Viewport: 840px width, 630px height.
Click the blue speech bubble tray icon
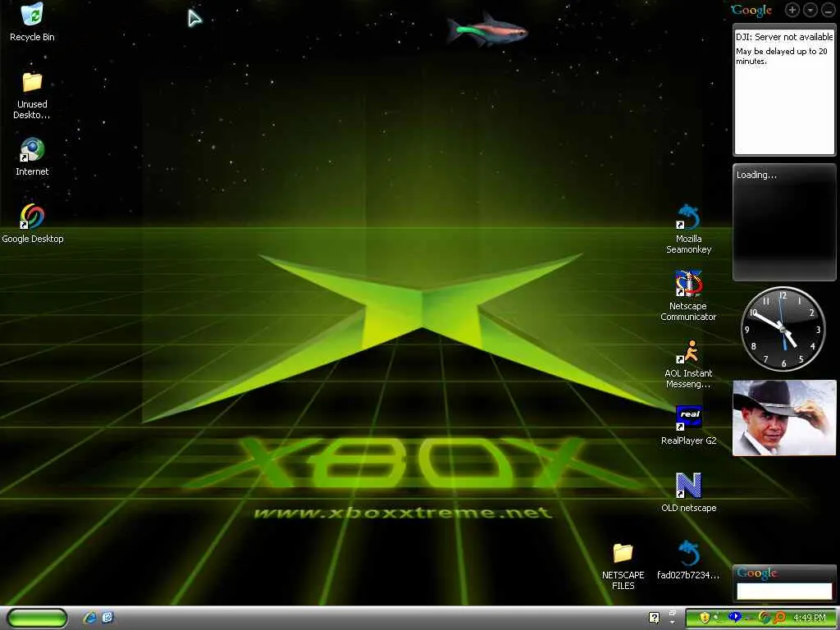tap(735, 617)
